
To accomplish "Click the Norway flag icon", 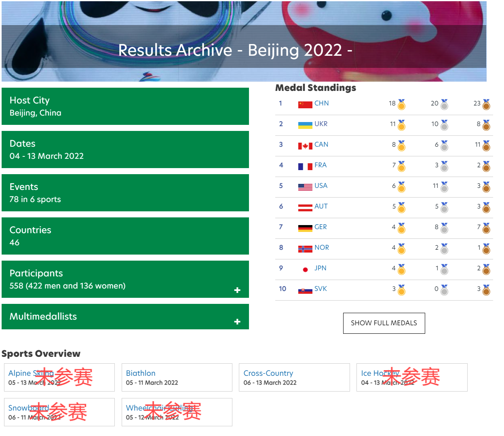I will click(305, 249).
